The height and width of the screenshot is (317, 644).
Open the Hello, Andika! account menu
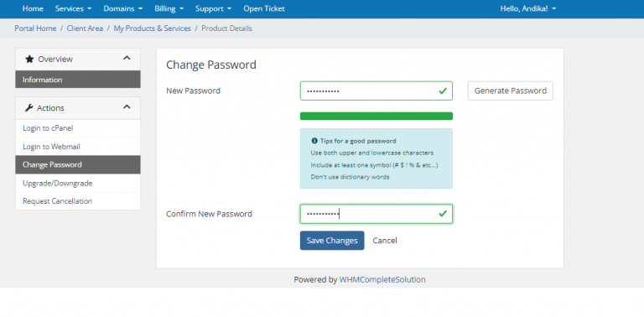[527, 8]
